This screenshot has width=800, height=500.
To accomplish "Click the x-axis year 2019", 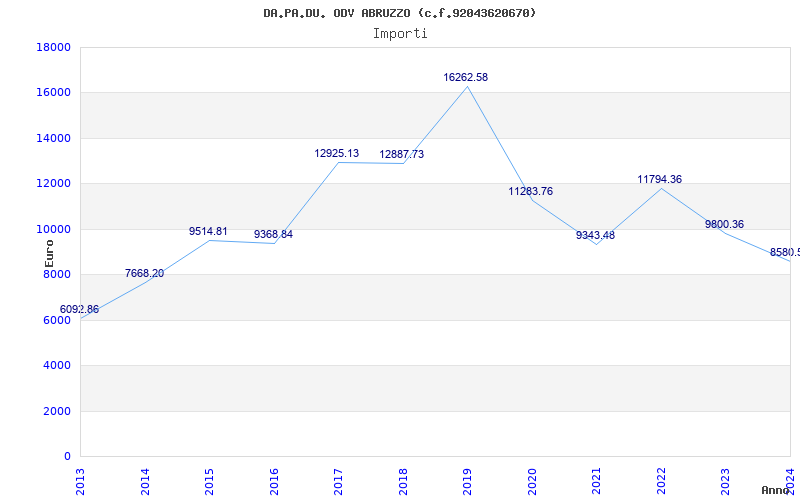I will coord(467,482).
